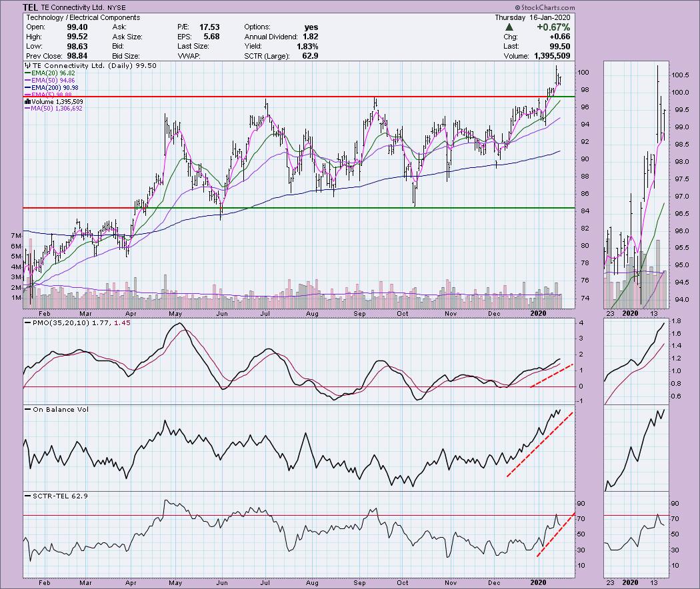Viewport: 700px width, 589px height.
Task: Click the EMA(20) 96.82 legend text
Action: pyautogui.click(x=53, y=73)
